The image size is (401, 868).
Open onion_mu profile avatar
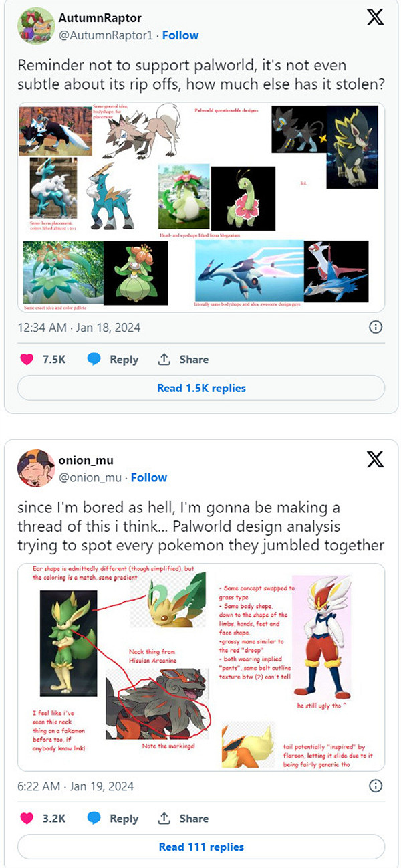(35, 468)
